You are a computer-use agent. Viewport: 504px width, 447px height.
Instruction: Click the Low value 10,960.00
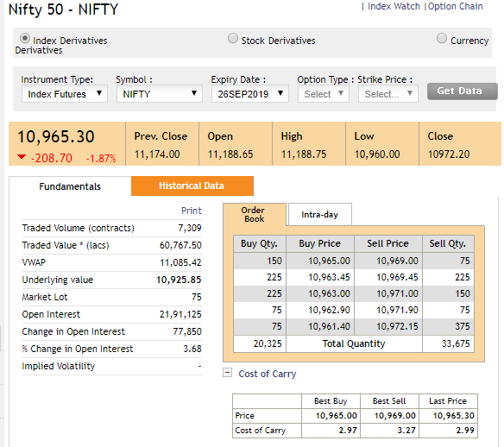pos(377,154)
